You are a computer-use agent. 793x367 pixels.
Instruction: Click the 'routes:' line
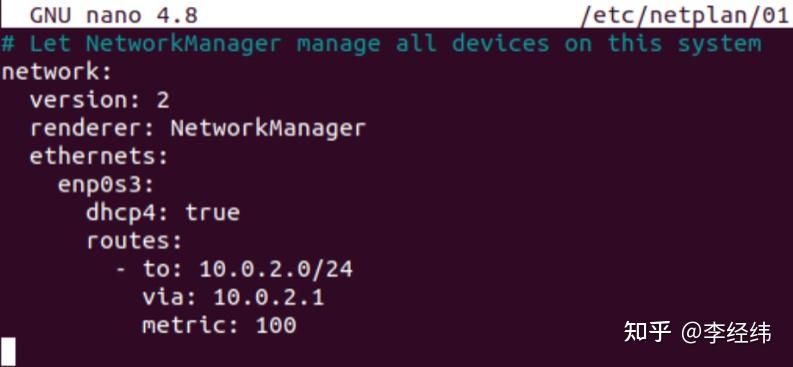[134, 242]
